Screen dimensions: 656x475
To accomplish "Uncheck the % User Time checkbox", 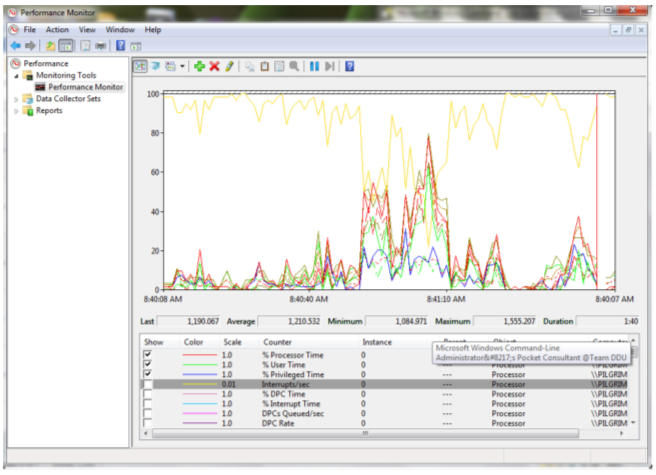I will point(148,364).
